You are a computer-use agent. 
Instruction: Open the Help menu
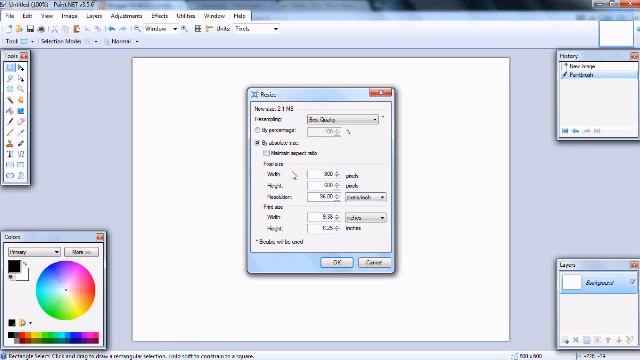tap(240, 16)
